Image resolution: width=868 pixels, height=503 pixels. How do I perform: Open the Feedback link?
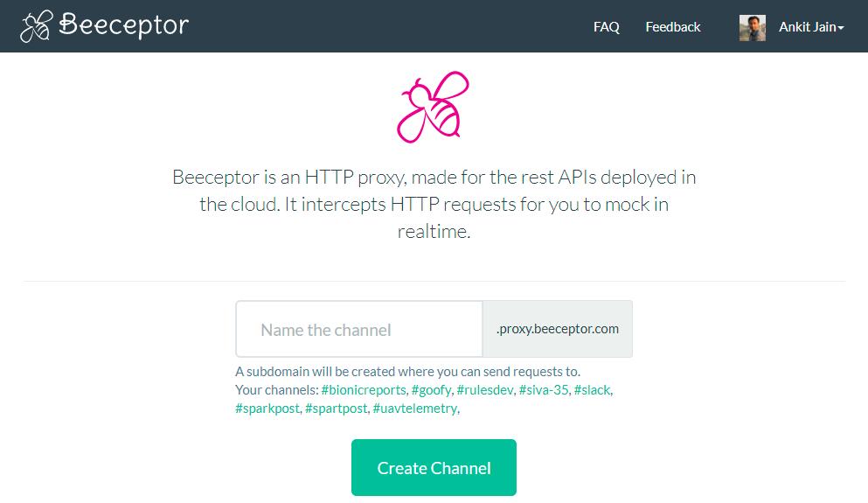(672, 27)
